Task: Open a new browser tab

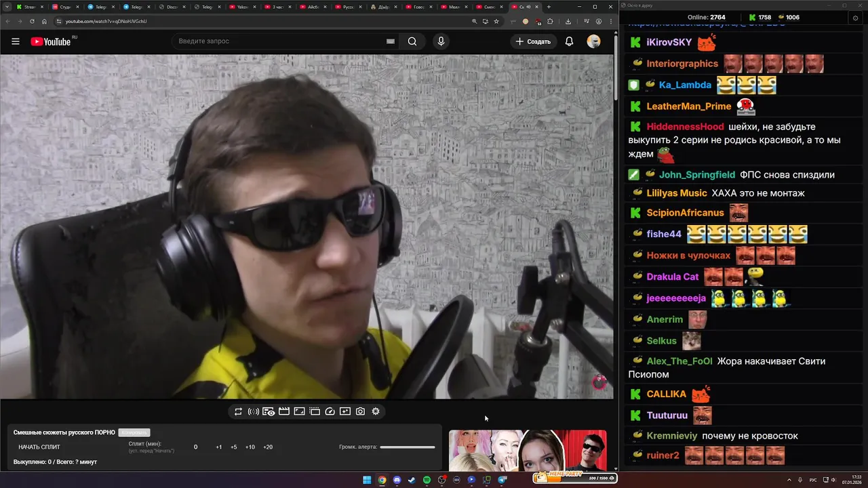Action: pyautogui.click(x=548, y=7)
